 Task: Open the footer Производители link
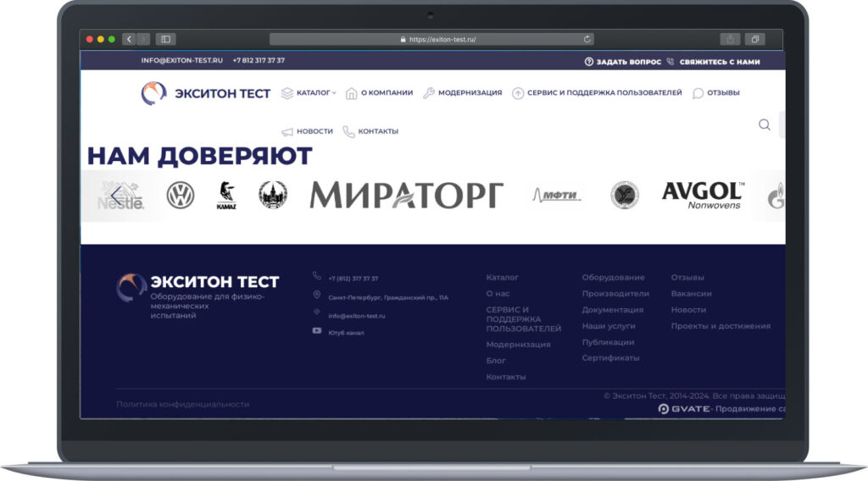(x=615, y=294)
